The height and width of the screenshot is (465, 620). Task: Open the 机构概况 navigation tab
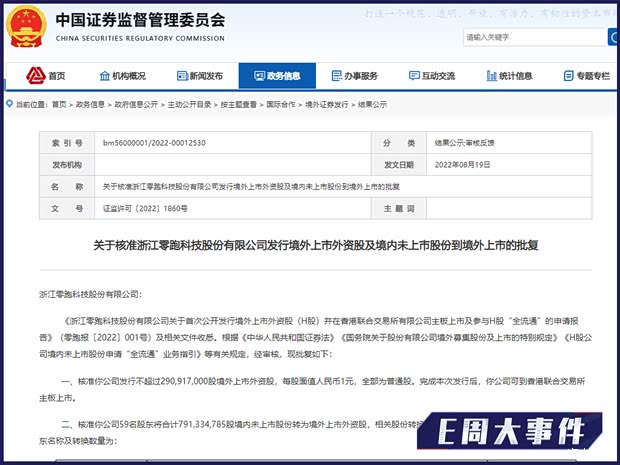coord(123,76)
